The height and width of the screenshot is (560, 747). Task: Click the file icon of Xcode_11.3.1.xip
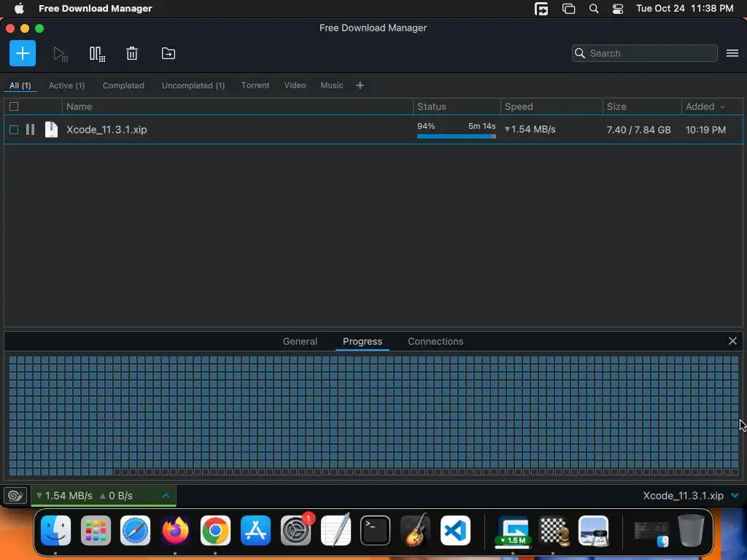(x=51, y=130)
